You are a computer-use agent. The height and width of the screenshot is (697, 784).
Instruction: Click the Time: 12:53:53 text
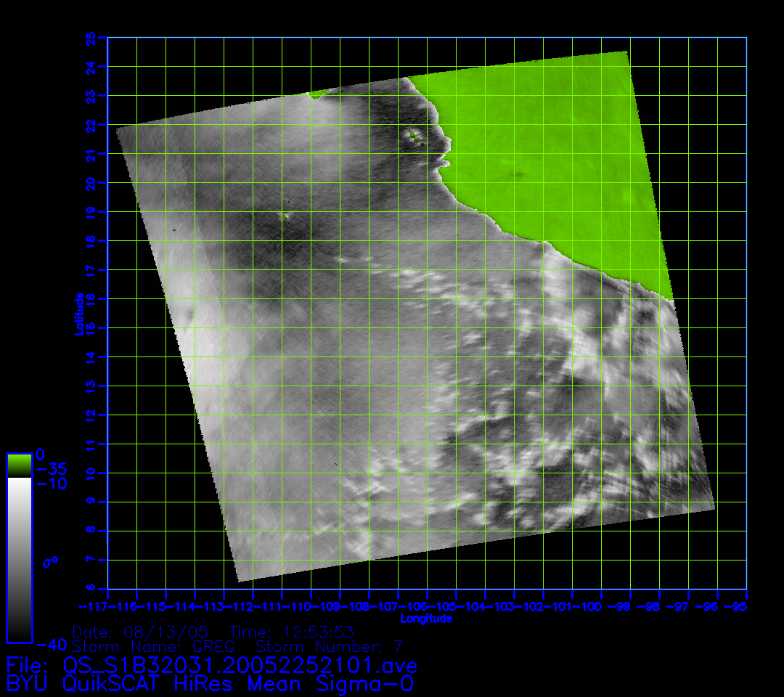click(291, 632)
